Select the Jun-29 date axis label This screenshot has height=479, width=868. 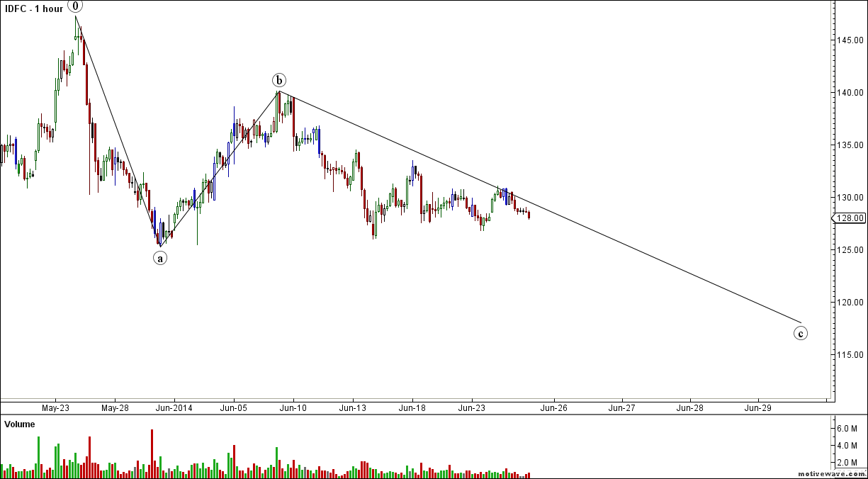[x=757, y=408]
